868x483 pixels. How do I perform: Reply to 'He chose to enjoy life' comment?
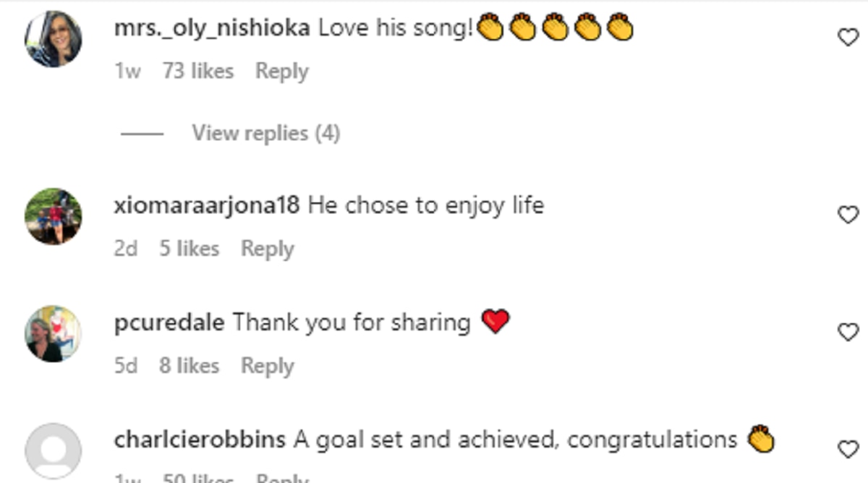click(267, 249)
